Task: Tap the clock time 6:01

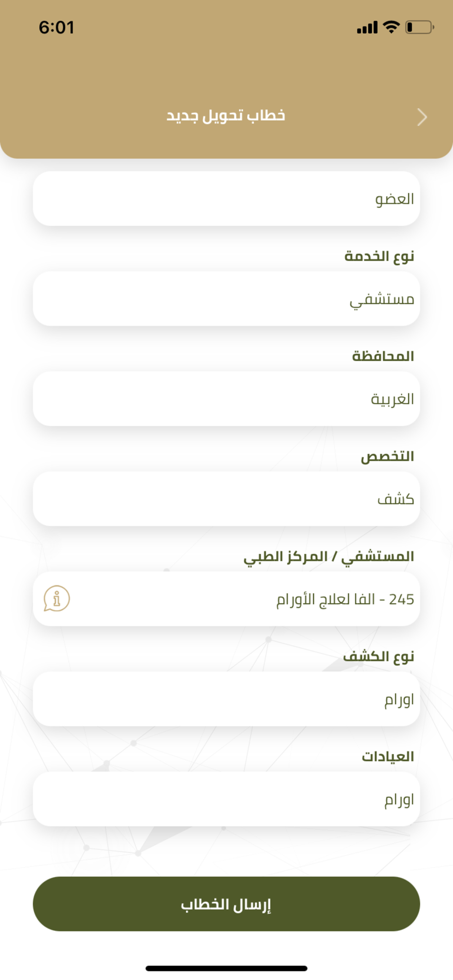Action: point(56,27)
